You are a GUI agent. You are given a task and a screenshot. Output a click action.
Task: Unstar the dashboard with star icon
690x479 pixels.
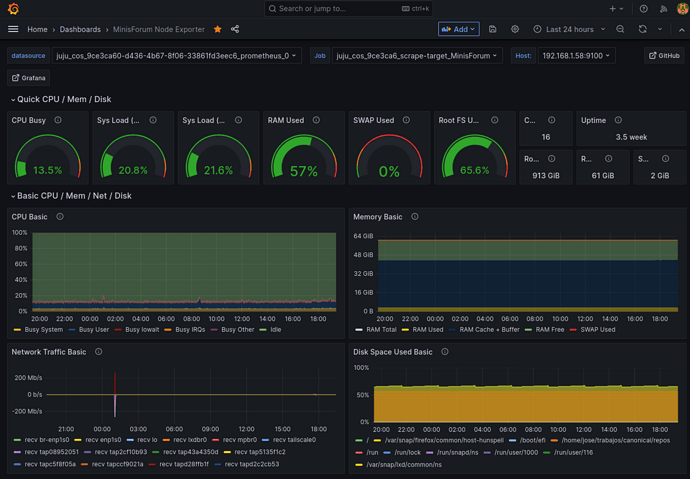[x=217, y=29]
